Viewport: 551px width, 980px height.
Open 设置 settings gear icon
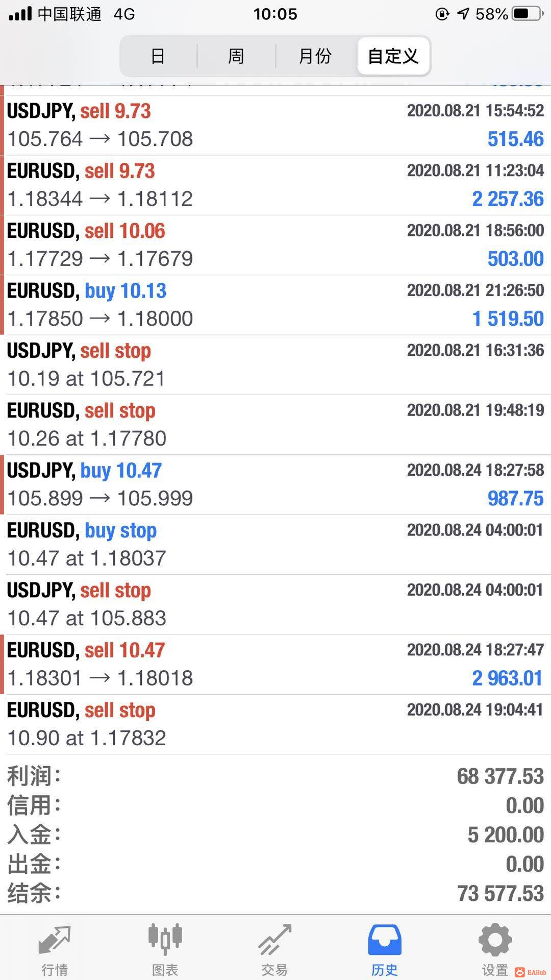494,940
